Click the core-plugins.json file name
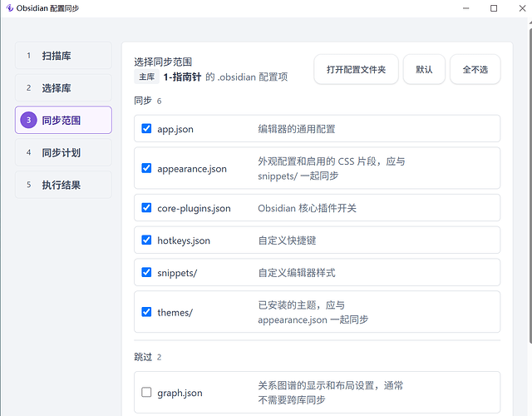Screen dimensions: 532x416 point(194,209)
